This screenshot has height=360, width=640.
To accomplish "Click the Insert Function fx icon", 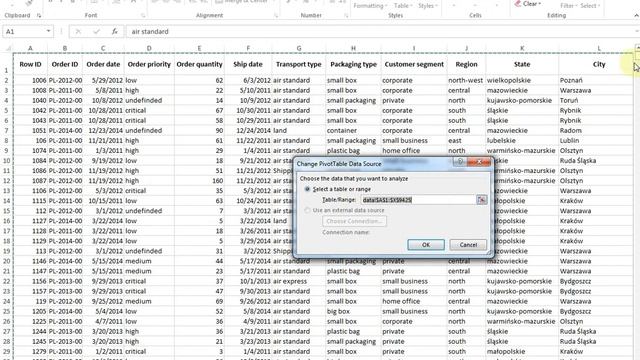I will coord(115,31).
